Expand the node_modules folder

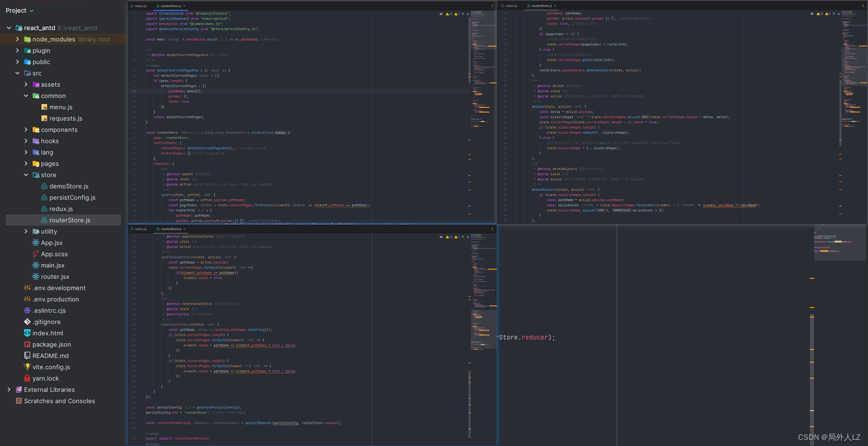(17, 39)
